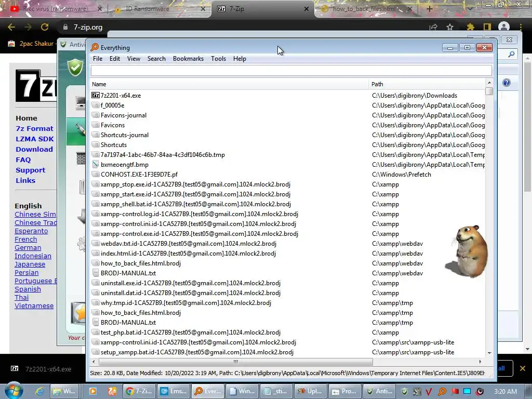Screen dimensions: 532x399
Task: Switch to the Anti... taskbar button
Action: tap(379, 391)
